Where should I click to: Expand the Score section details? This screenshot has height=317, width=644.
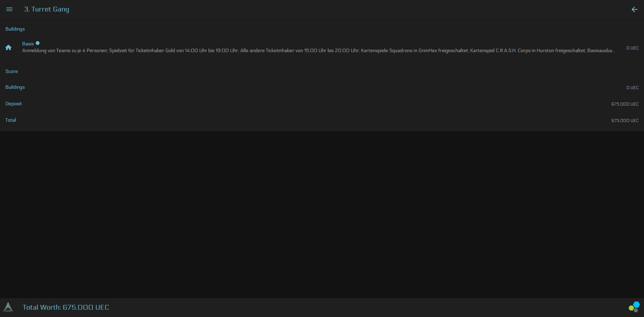click(11, 71)
